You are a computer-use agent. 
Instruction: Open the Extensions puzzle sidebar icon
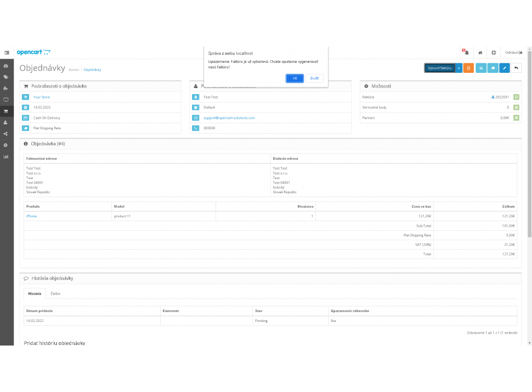coord(6,88)
